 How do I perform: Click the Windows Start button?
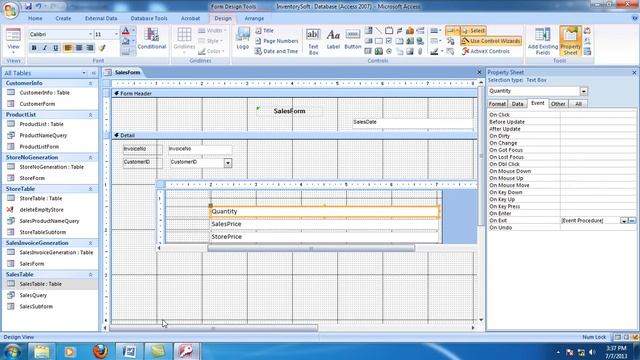(x=12, y=351)
